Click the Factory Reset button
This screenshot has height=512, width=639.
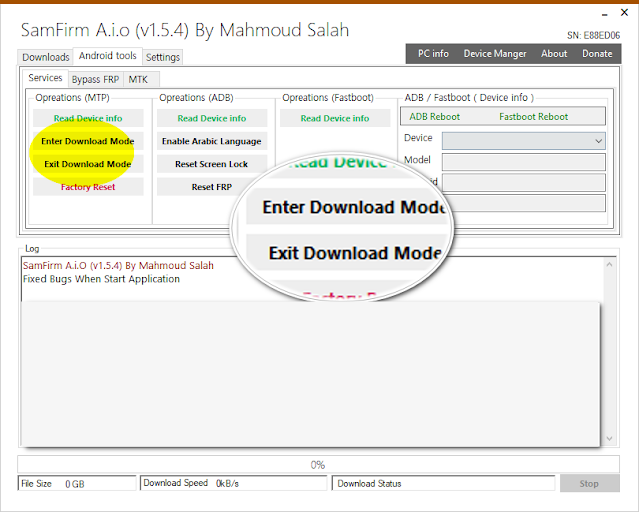[x=88, y=187]
